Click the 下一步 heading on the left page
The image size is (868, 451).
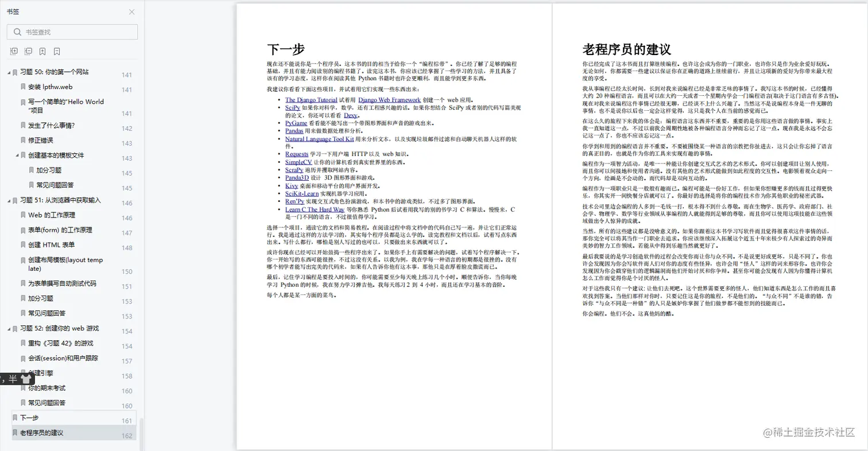[x=286, y=49]
